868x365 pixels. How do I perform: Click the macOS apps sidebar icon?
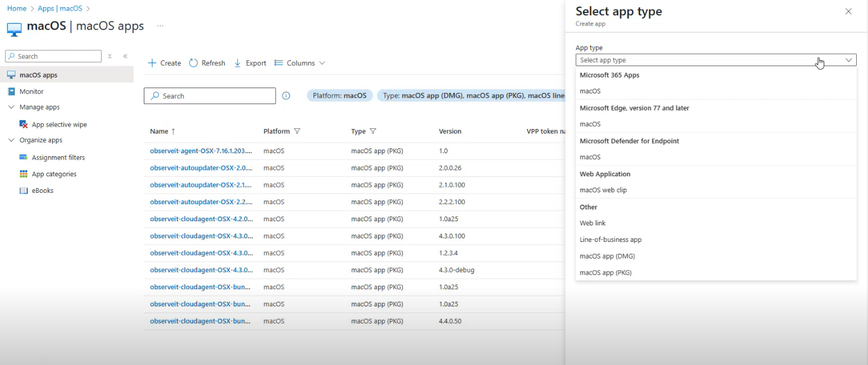pos(11,75)
